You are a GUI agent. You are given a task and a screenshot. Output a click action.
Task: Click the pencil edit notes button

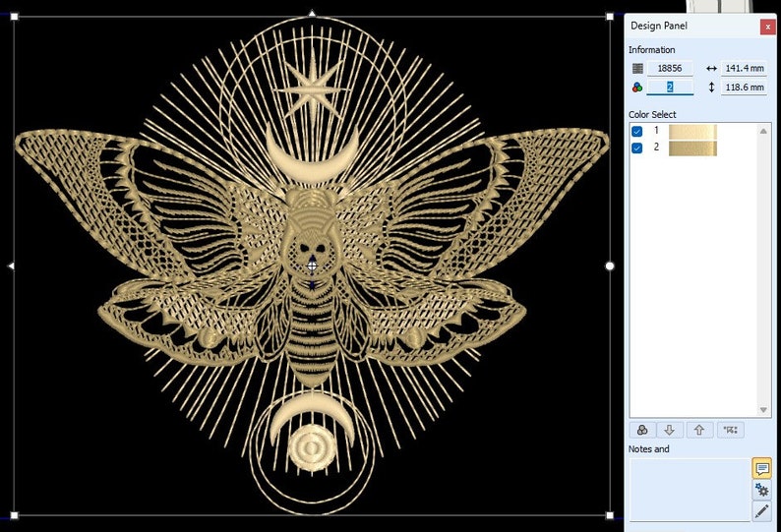(x=762, y=511)
